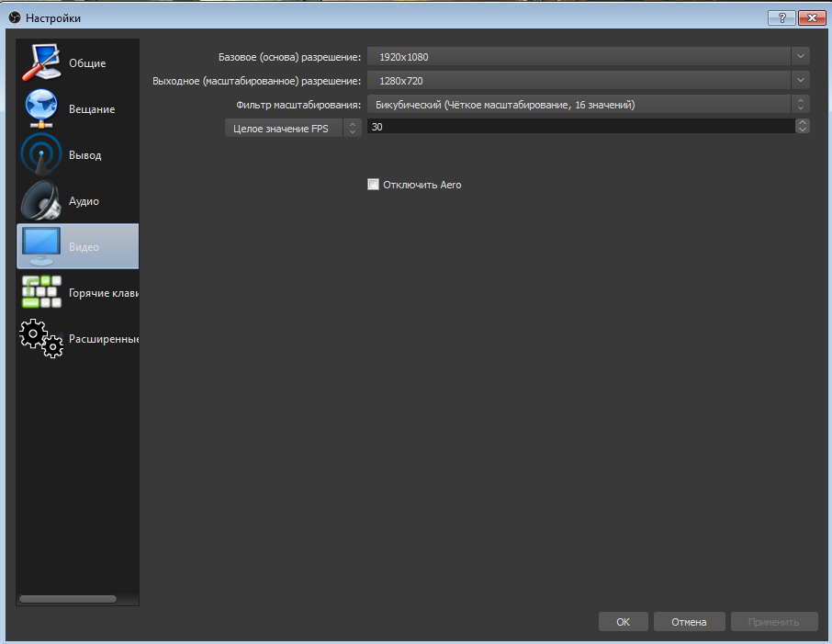Open the Выходное разрешение dropdown arrow
832x644 pixels.
click(802, 81)
